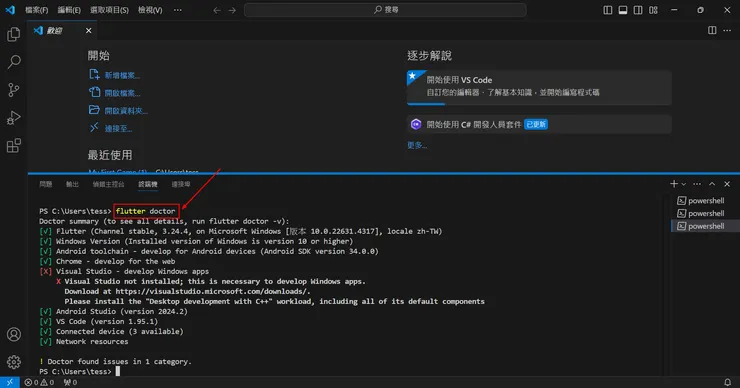Click the 更多... walkthroughs link
This screenshot has width=740, height=388.
pos(417,145)
